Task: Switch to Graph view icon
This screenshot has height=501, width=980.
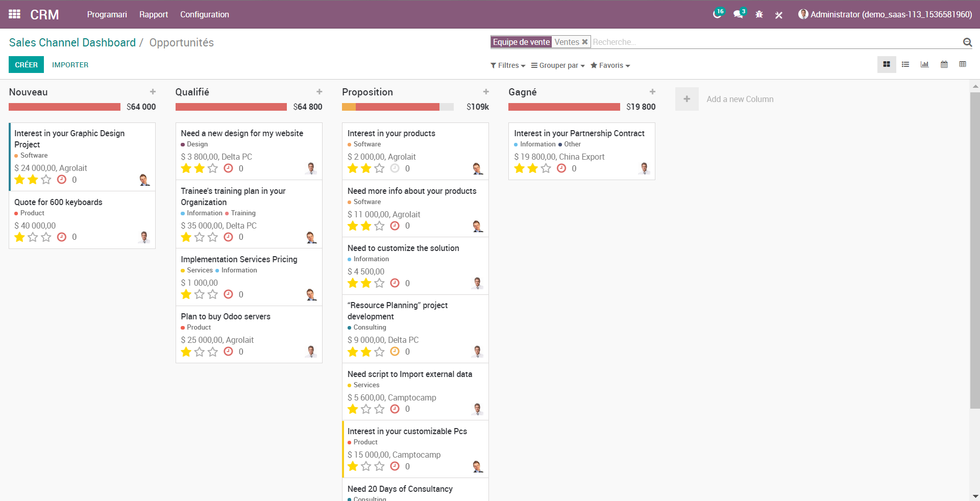Action: click(924, 64)
